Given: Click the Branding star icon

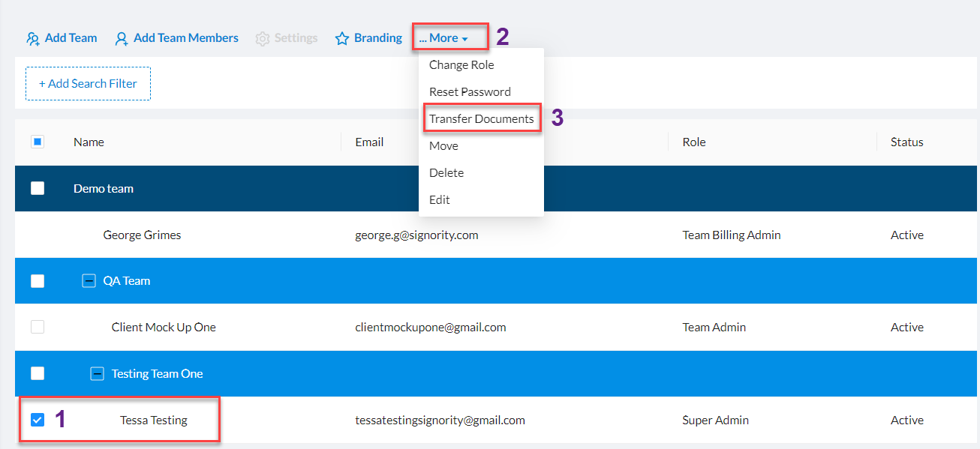Looking at the screenshot, I should click(342, 37).
